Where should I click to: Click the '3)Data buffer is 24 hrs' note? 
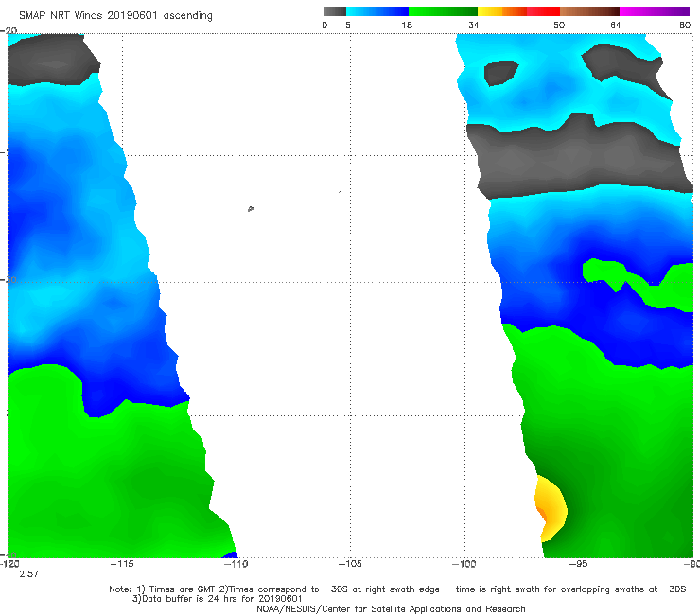pos(218,599)
